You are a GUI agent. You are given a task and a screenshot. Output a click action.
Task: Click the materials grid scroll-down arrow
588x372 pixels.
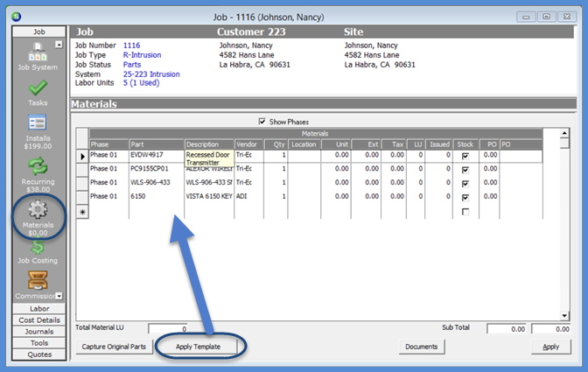(564, 316)
